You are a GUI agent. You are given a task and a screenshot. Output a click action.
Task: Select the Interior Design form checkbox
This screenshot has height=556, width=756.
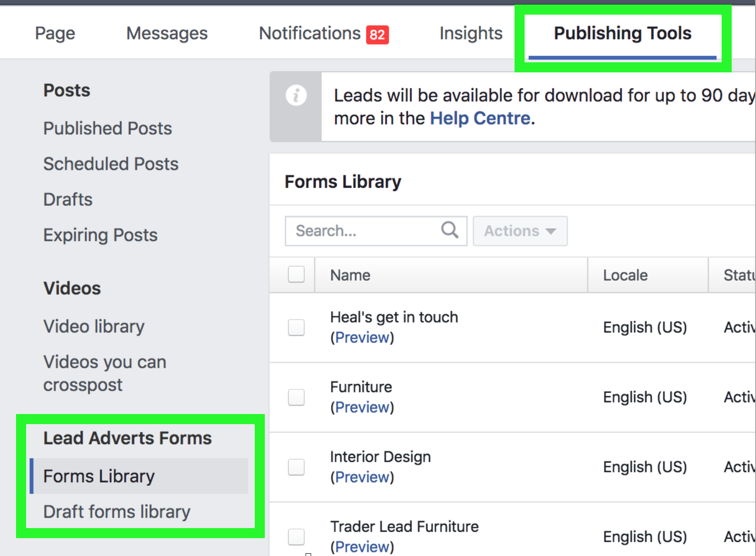click(x=296, y=467)
